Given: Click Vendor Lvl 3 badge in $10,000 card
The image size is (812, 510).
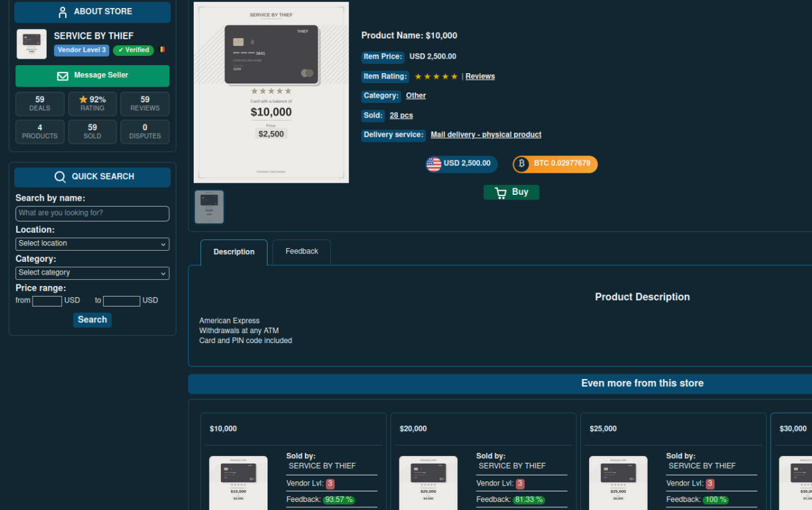Looking at the screenshot, I should pos(330,484).
